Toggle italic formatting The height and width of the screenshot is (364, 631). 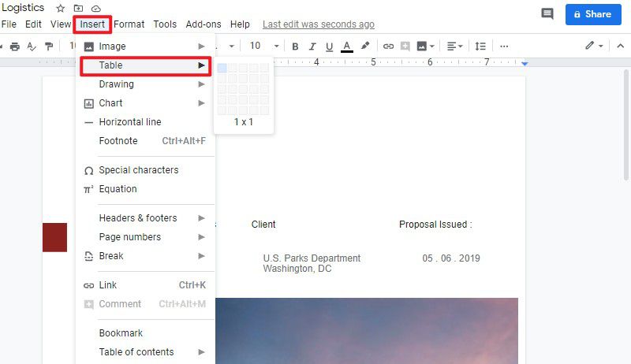[x=312, y=46]
